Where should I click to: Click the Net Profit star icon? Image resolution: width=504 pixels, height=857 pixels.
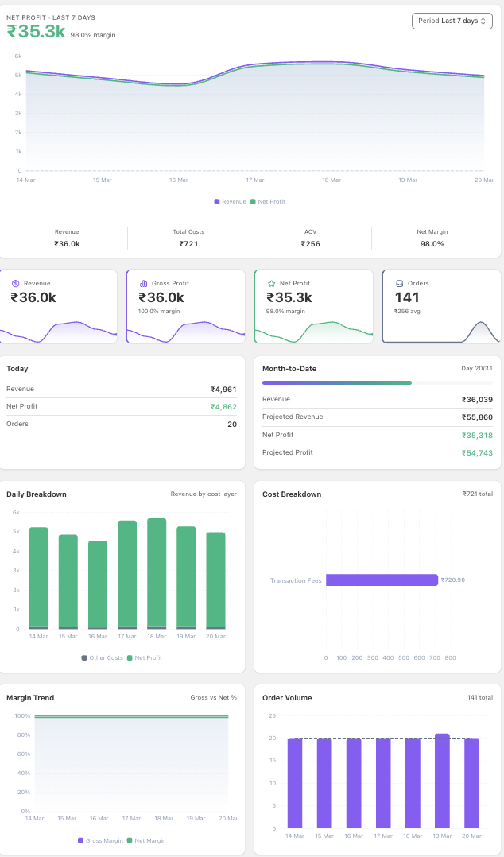272,283
